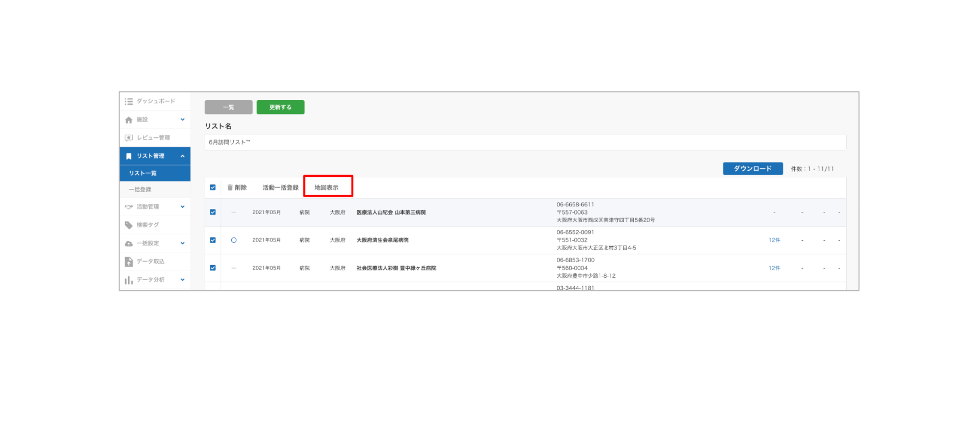
Task: Uncheck the 社会医療法人彩樹 豊中緑ヶ丘病院 row checkbox
Action: click(x=213, y=268)
